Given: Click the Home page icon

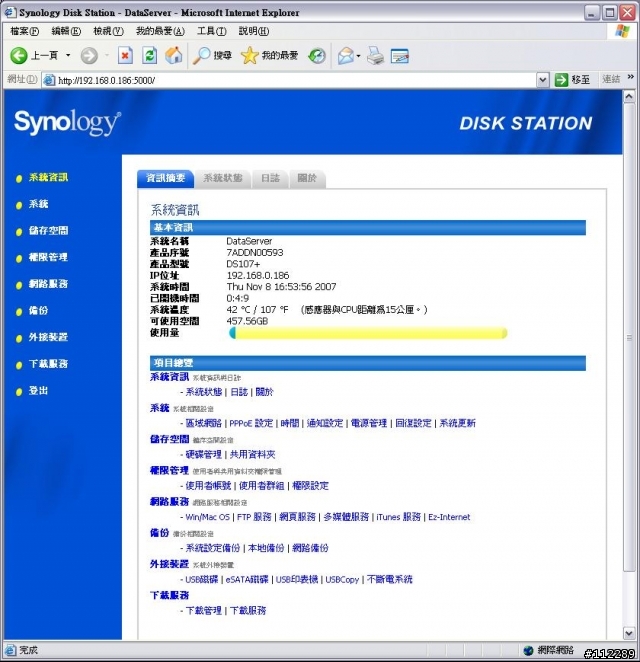Looking at the screenshot, I should coord(174,55).
